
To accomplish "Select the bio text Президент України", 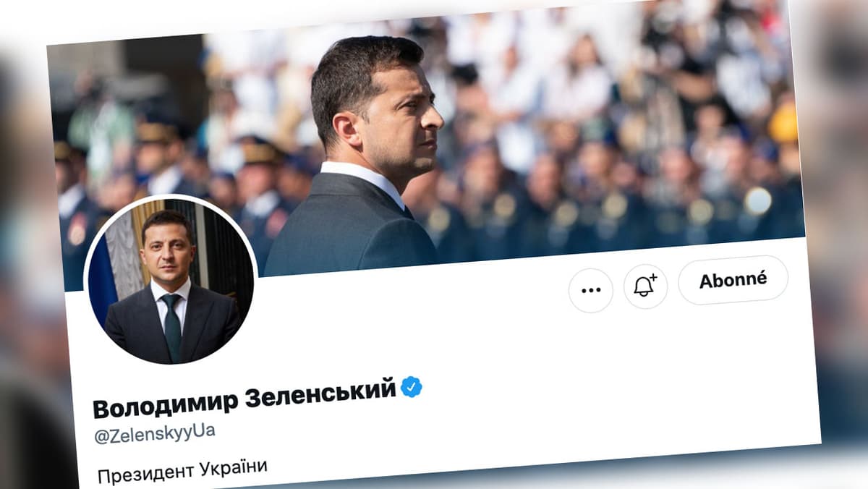I will [182, 471].
